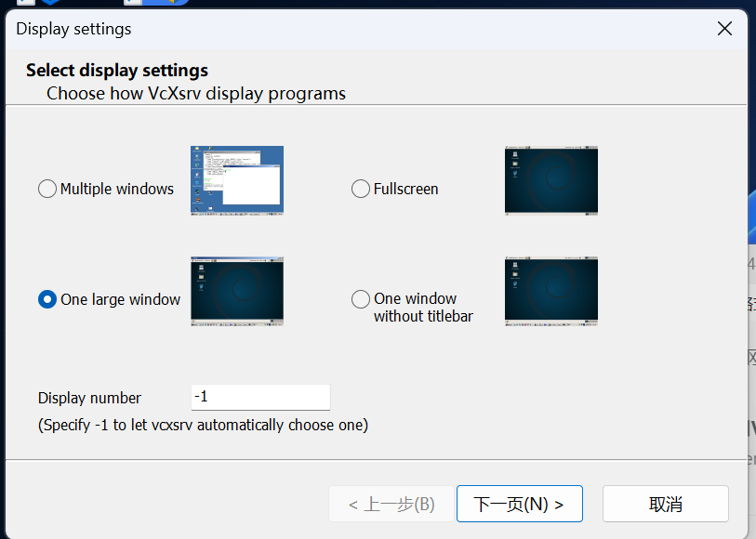
Task: Click the "One large window" text label
Action: [120, 299]
